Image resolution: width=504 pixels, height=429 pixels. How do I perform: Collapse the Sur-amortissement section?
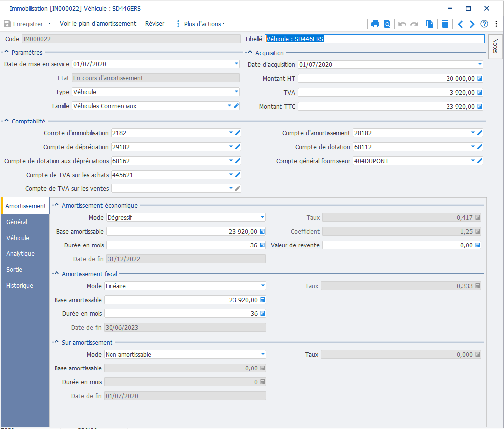coord(56,342)
